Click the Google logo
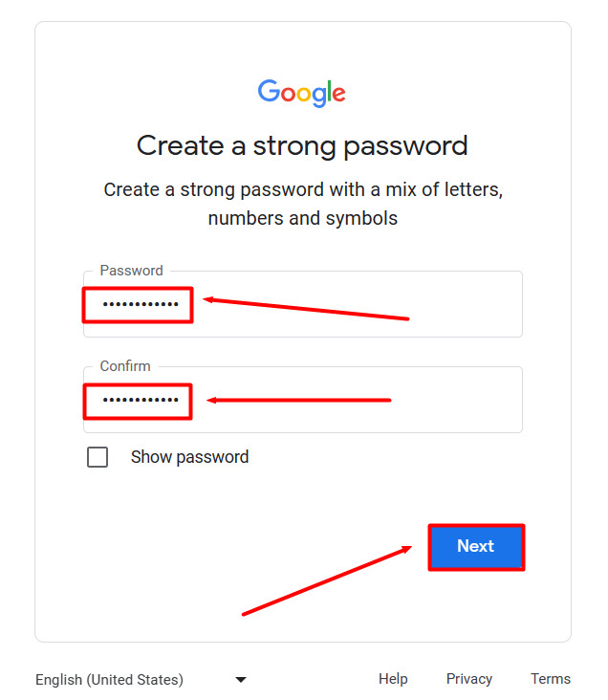The image size is (608, 700). click(301, 93)
